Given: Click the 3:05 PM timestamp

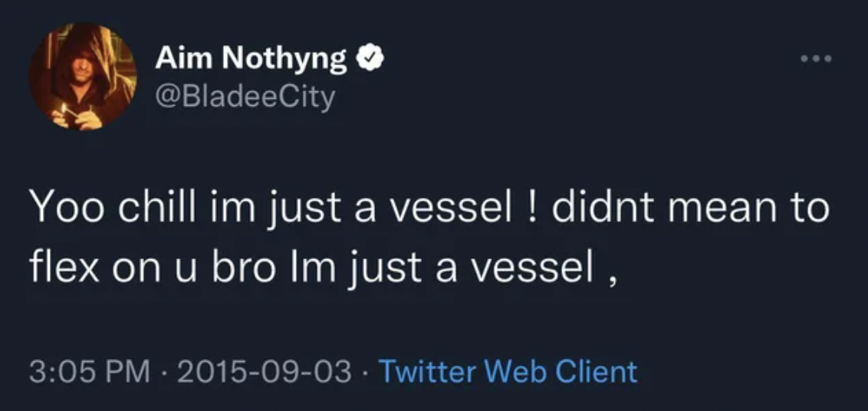Looking at the screenshot, I should coord(90,371).
